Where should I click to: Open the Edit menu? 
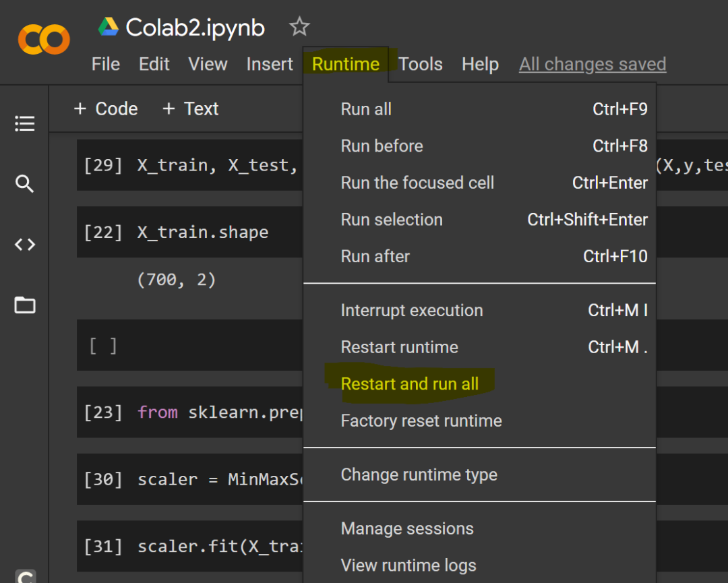coord(154,64)
